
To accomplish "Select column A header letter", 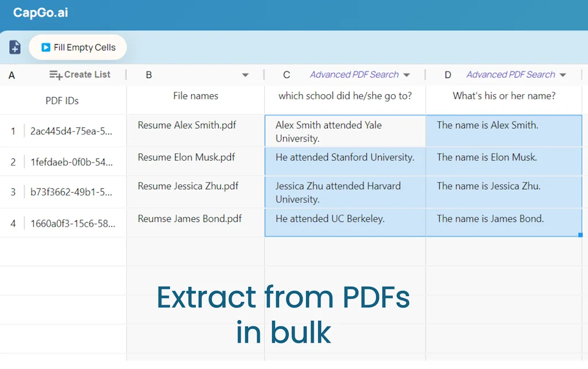I will click(12, 75).
